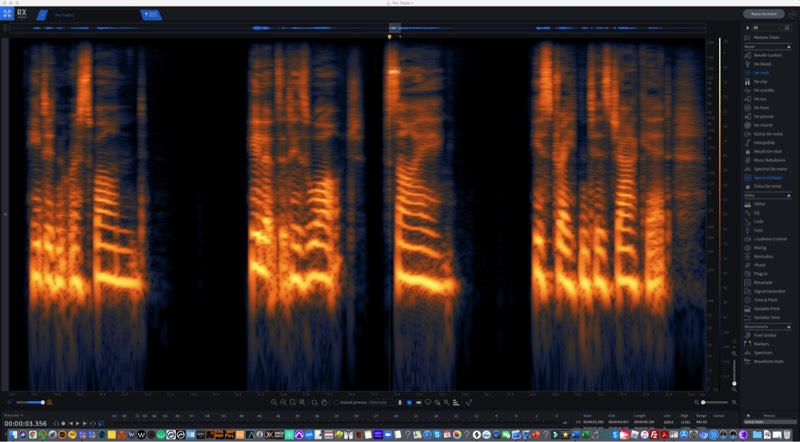
Task: Open the Voice De-noise module
Action: (x=767, y=186)
